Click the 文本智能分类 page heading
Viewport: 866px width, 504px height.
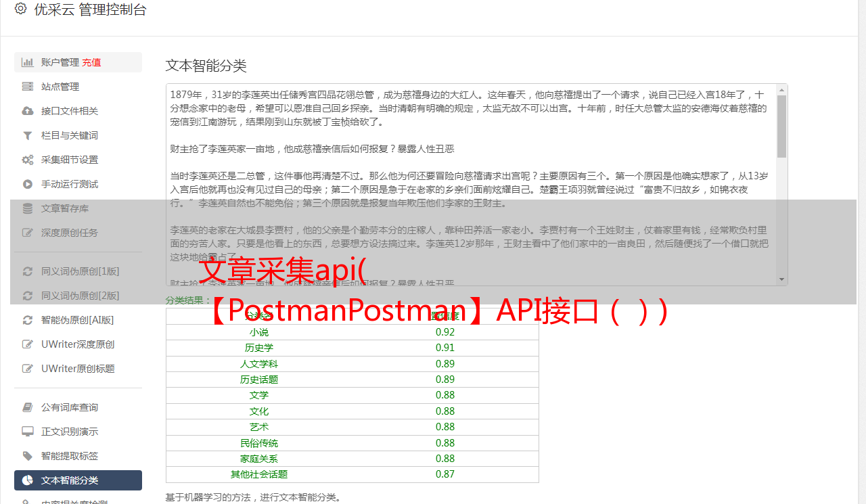tap(206, 66)
